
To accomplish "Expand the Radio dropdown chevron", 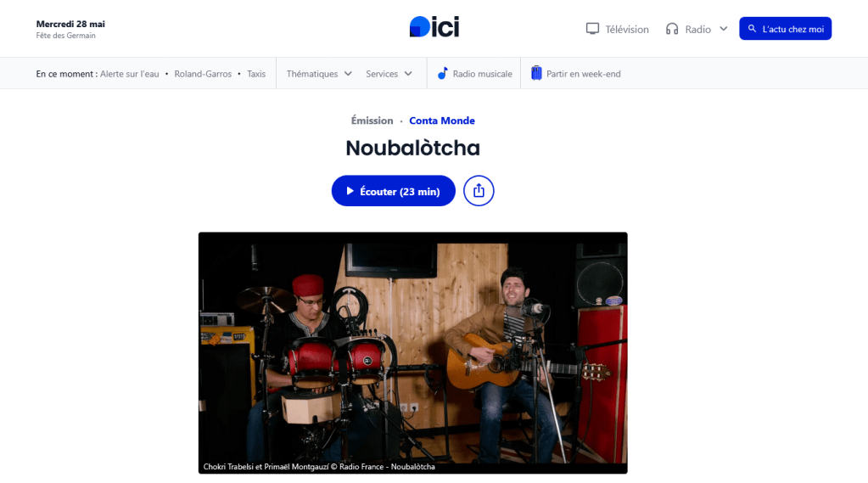I will click(x=723, y=29).
